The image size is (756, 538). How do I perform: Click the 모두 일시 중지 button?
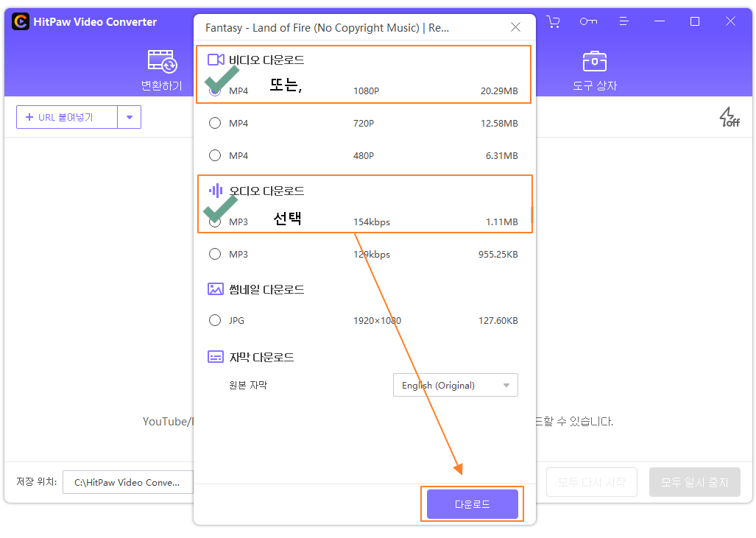695,482
